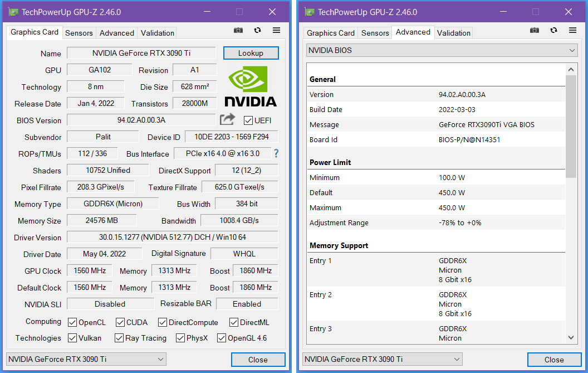This screenshot has height=373, width=588.
Task: Click the Power Limit Maximum 450.0 W row
Action: [437, 207]
